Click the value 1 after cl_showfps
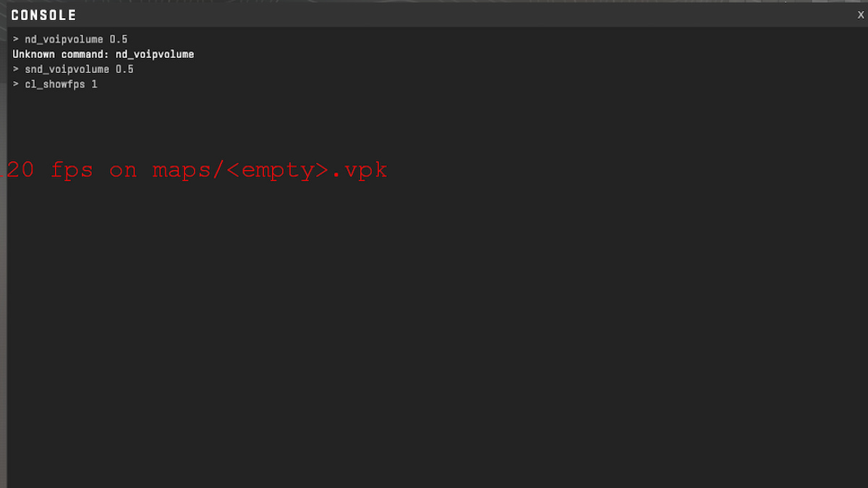 (94, 85)
